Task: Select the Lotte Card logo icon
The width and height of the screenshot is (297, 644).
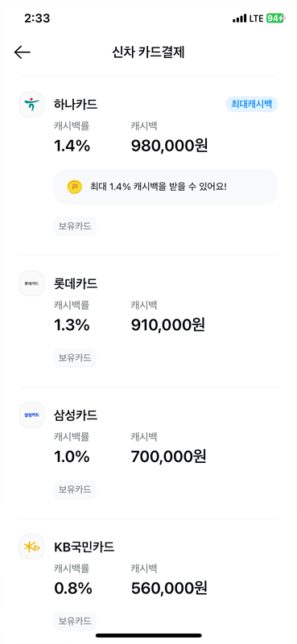Action: pos(31,283)
